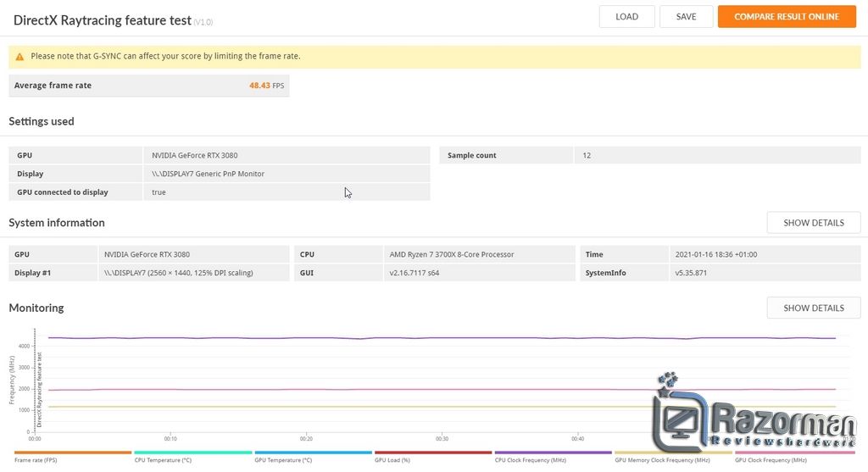
Task: Select the 48.43 FPS average frame rate value
Action: point(266,86)
